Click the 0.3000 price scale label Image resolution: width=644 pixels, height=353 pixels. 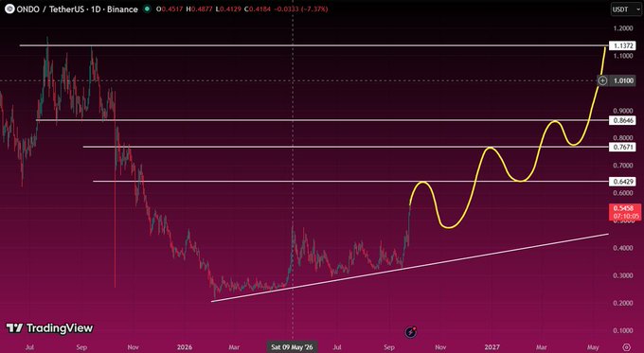tap(622, 275)
